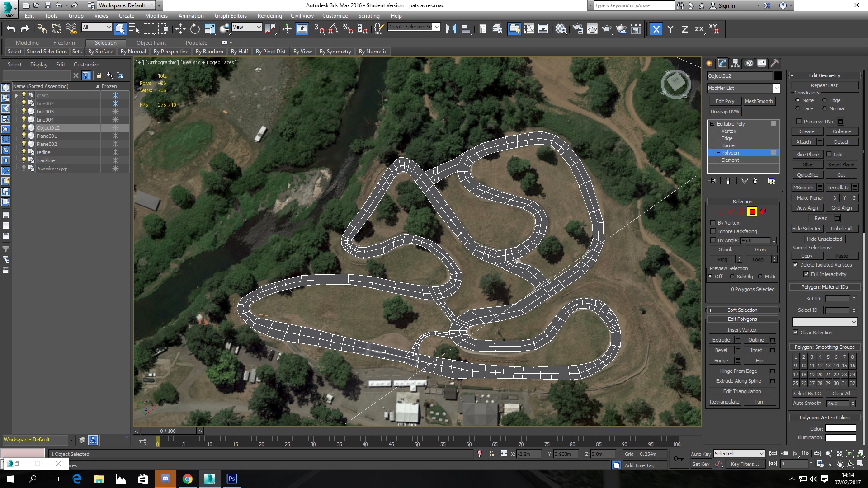868x488 pixels.
Task: Click the Undo arrow in the main toolbar
Action: click(x=11, y=29)
